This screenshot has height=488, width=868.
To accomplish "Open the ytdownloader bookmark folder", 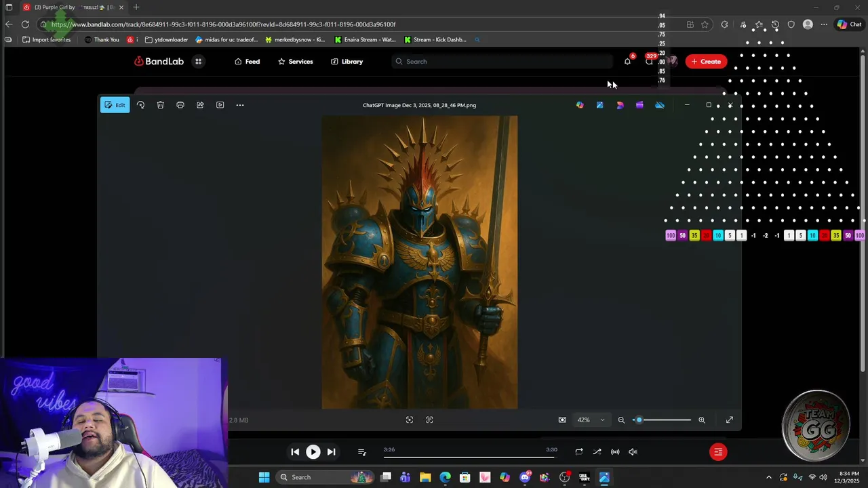I will (x=167, y=39).
